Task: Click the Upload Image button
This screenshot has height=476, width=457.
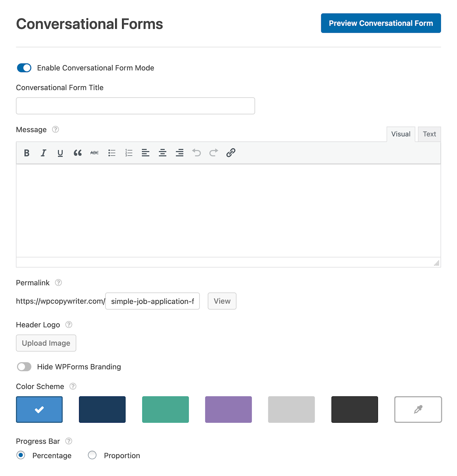Action: tap(46, 343)
